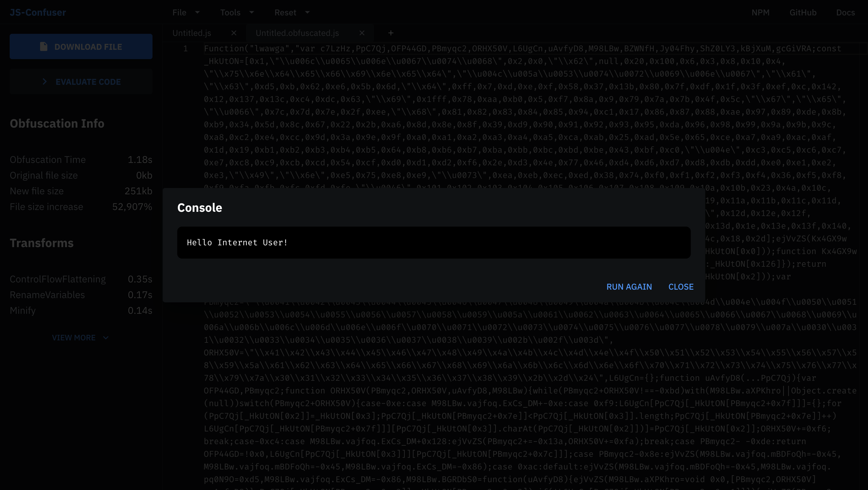Open the NPM link
The image size is (868, 490).
tap(760, 12)
